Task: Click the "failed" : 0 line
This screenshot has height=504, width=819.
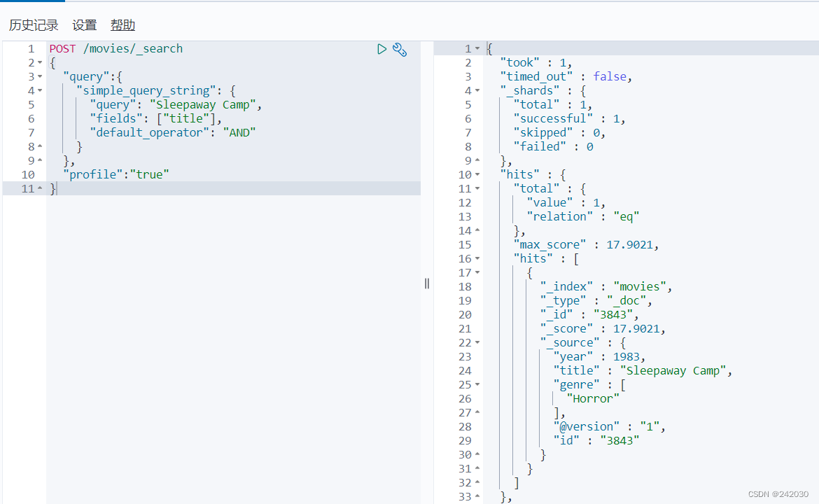Action: tap(553, 147)
